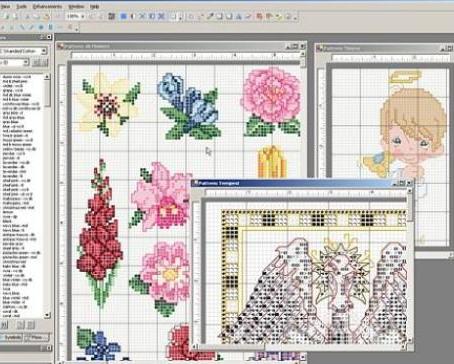This screenshot has height=364, width=454.
Task: Open the Window menu
Action: [76, 7]
